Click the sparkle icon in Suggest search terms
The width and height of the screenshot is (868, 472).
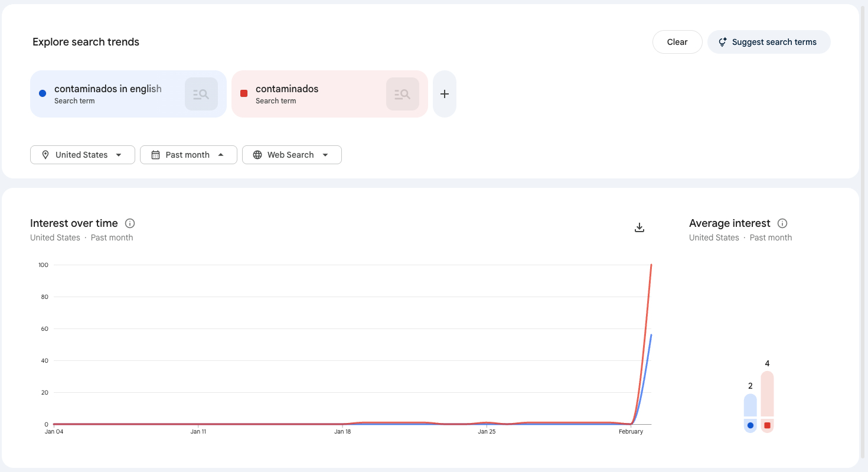click(x=722, y=42)
